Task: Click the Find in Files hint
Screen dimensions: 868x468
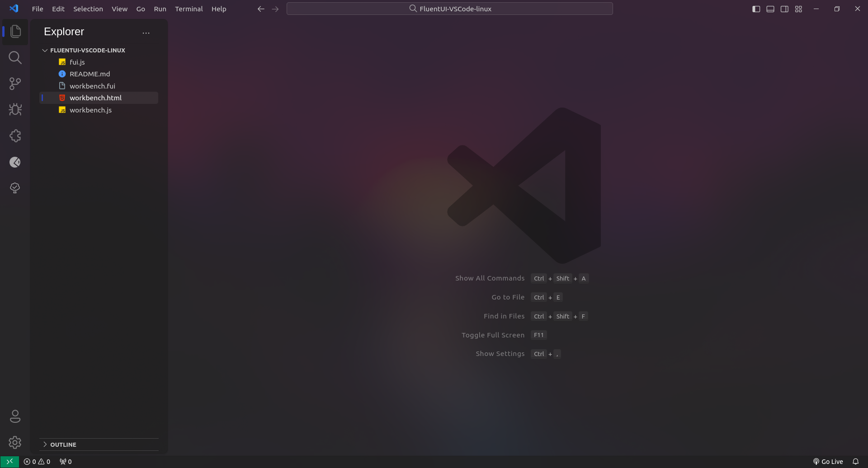Action: pyautogui.click(x=504, y=316)
